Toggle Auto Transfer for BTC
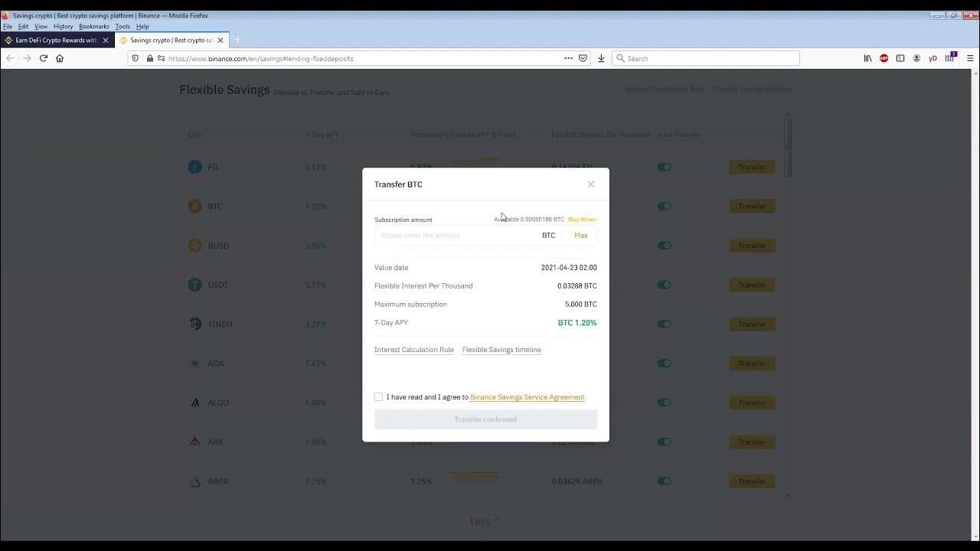 [664, 206]
